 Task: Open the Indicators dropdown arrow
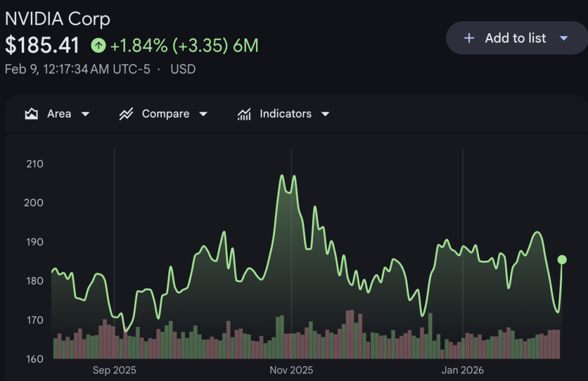click(325, 114)
